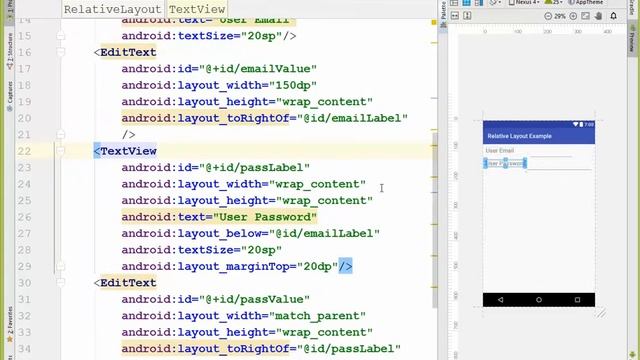The width and height of the screenshot is (640, 360).
Task: Open the API 25 version dropdown
Action: click(x=554, y=2)
